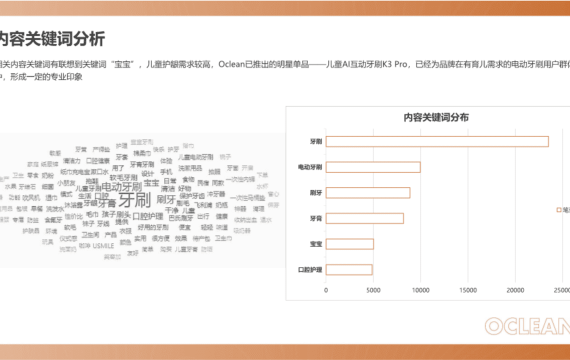Screen dimensions: 570x360
Task: Click the chart legend color marker
Action: (559, 210)
